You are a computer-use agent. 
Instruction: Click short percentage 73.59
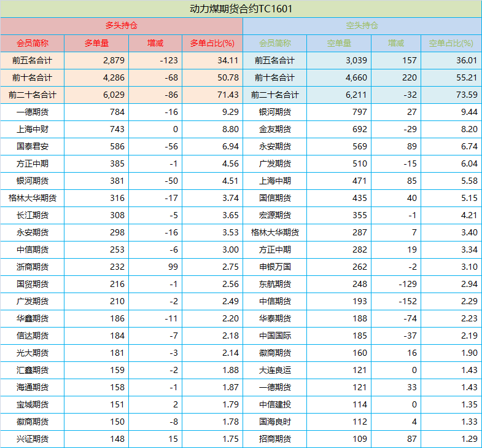click(x=467, y=95)
